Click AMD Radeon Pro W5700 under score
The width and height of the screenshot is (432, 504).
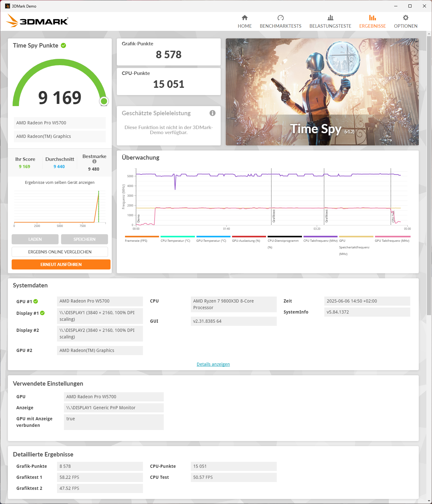[x=60, y=123]
